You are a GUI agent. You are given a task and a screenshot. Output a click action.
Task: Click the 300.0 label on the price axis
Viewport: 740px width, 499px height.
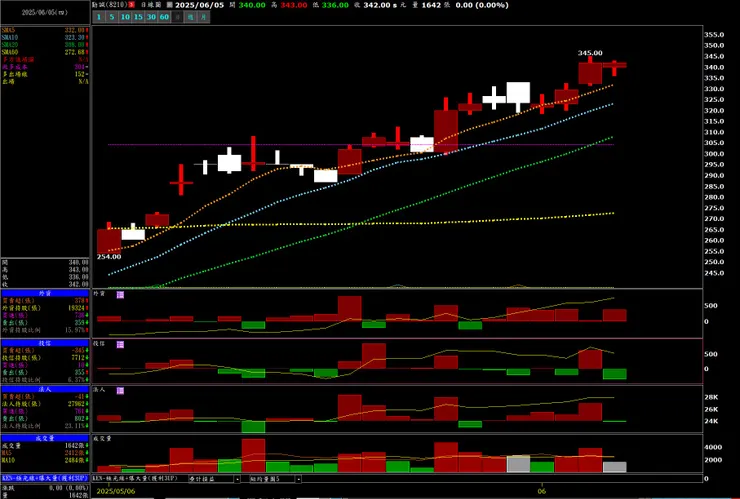click(714, 154)
